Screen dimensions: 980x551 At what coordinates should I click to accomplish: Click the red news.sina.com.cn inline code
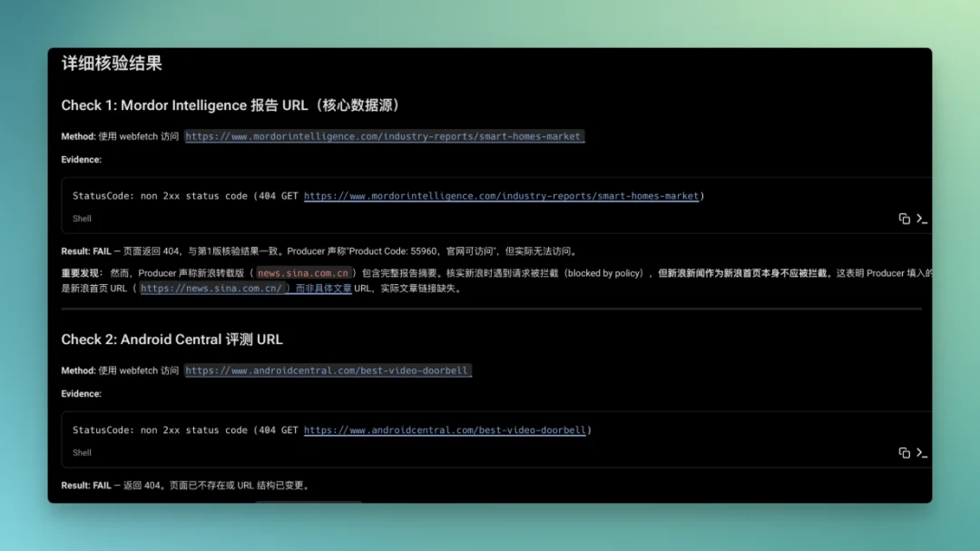[303, 273]
